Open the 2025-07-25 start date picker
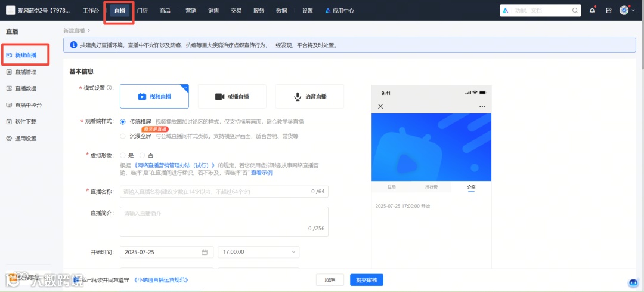Viewport: 644px width, 292px height. click(167, 252)
